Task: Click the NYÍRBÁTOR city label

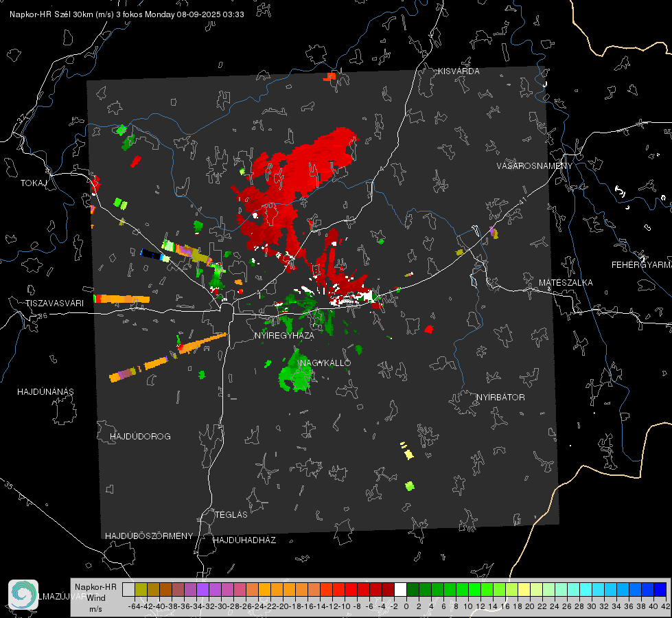Action: (x=500, y=398)
